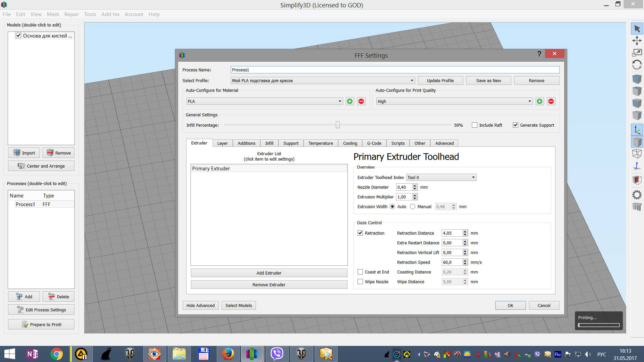Image resolution: width=644 pixels, height=362 pixels.
Task: Choose the rotate model tool
Action: pyautogui.click(x=637, y=64)
